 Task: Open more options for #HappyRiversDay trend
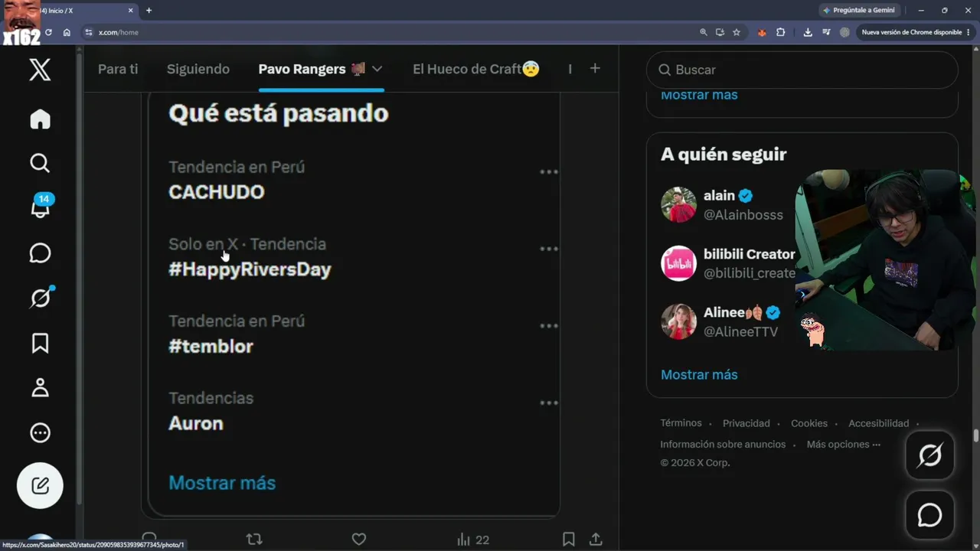click(549, 249)
